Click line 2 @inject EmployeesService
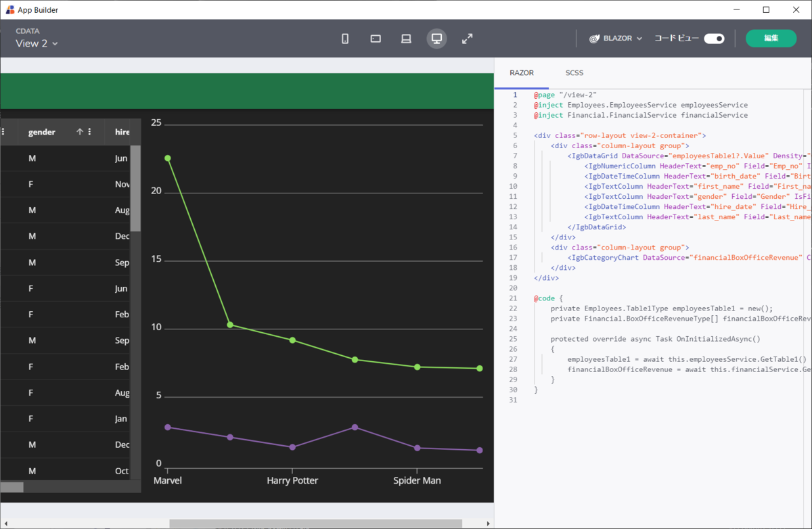 point(640,105)
